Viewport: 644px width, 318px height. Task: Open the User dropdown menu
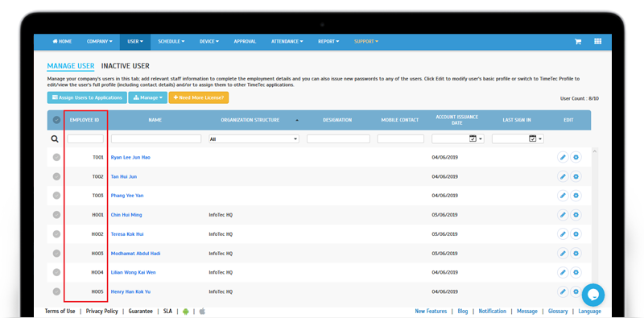pos(135,42)
